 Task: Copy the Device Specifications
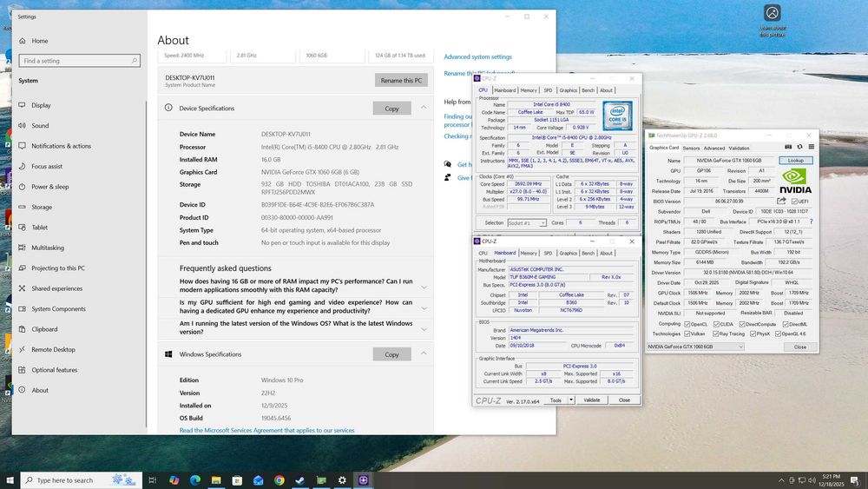[392, 108]
